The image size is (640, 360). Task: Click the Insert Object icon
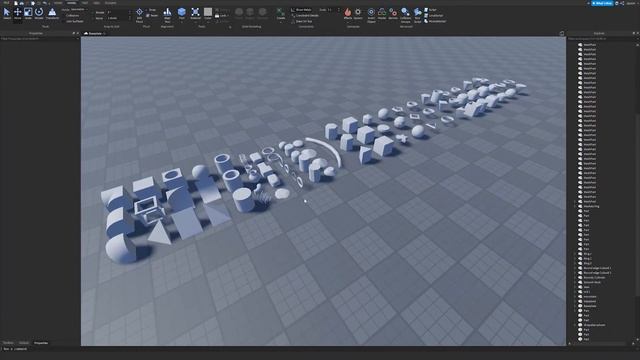(x=371, y=14)
